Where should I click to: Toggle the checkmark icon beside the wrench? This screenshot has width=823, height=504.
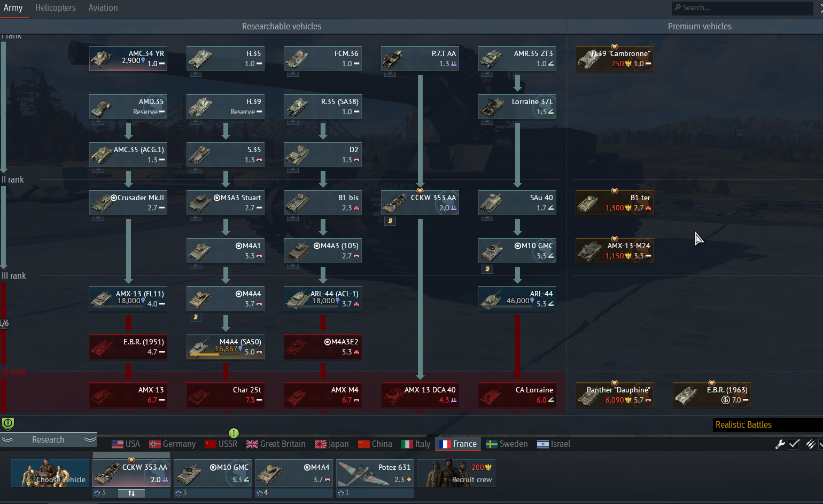[x=794, y=444]
